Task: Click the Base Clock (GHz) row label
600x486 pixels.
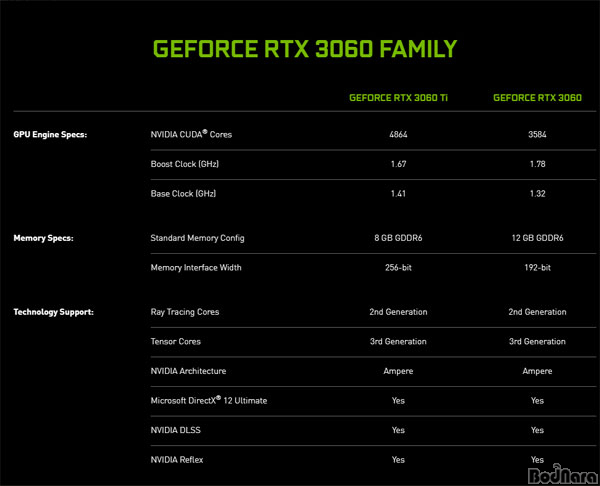Action: pyautogui.click(x=183, y=194)
